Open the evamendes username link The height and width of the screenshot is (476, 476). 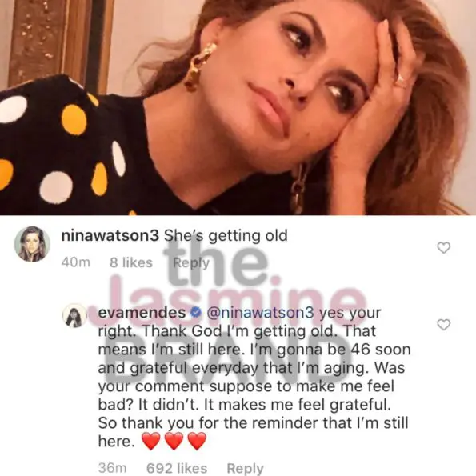142,313
